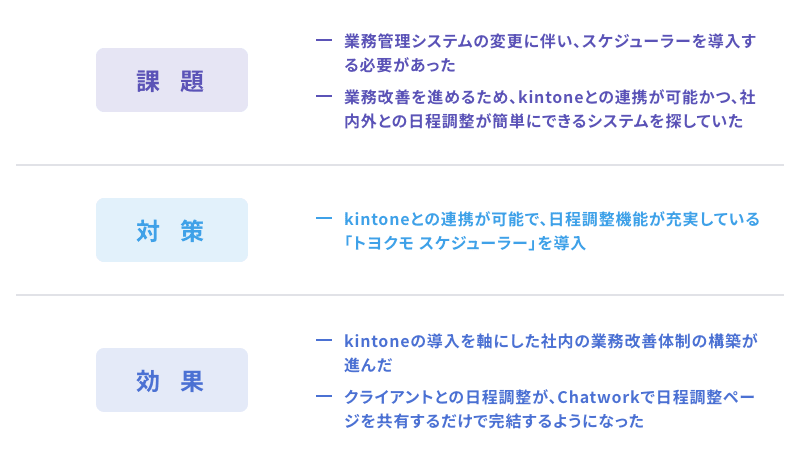Click the dash bullet before 業務管理システム
Image resolution: width=798 pixels, height=463 pixels.
[x=323, y=41]
